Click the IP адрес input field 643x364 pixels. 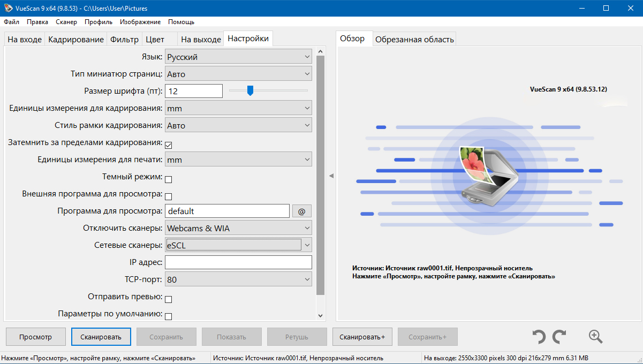click(x=238, y=262)
